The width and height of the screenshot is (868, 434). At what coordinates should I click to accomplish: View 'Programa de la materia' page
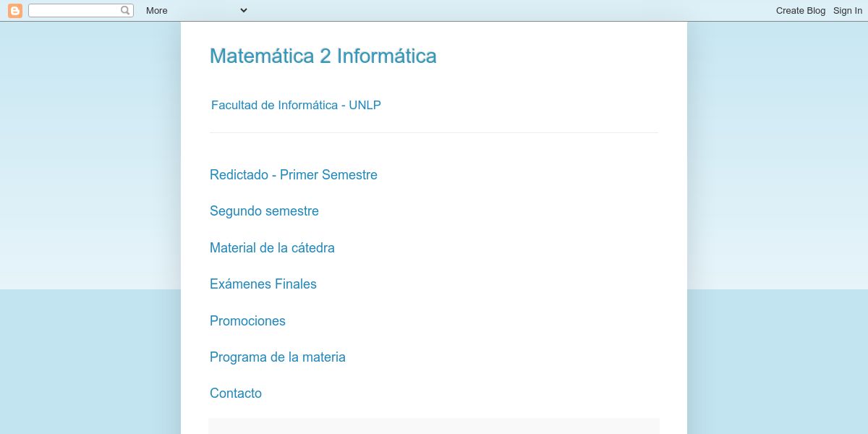click(x=277, y=357)
